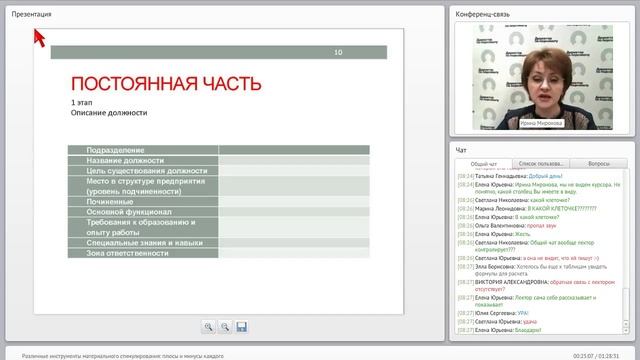Screen dimensions: 640x360
Task: Select the Подчиненные table row
Action: 218,202
